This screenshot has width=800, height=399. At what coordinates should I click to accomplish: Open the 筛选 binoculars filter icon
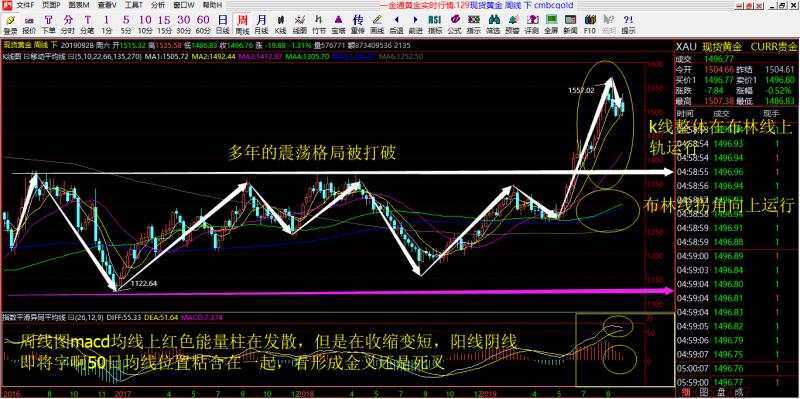[x=493, y=24]
